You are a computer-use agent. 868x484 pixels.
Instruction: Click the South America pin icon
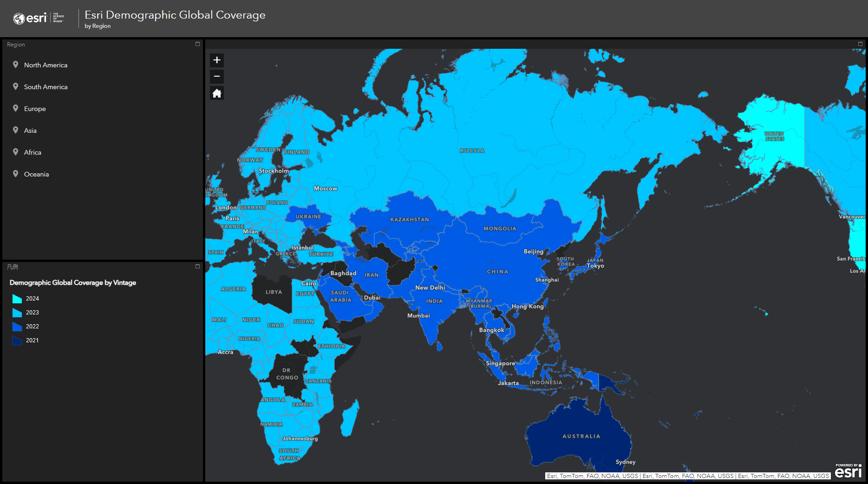[x=15, y=86]
